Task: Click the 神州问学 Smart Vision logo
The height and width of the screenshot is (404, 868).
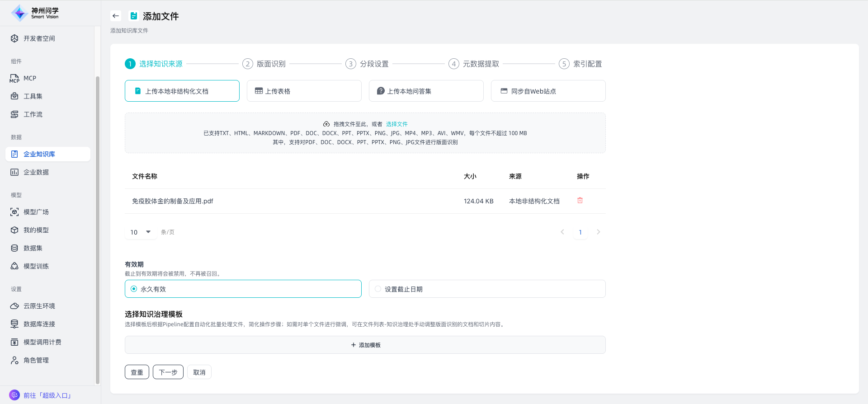Action: pos(35,13)
